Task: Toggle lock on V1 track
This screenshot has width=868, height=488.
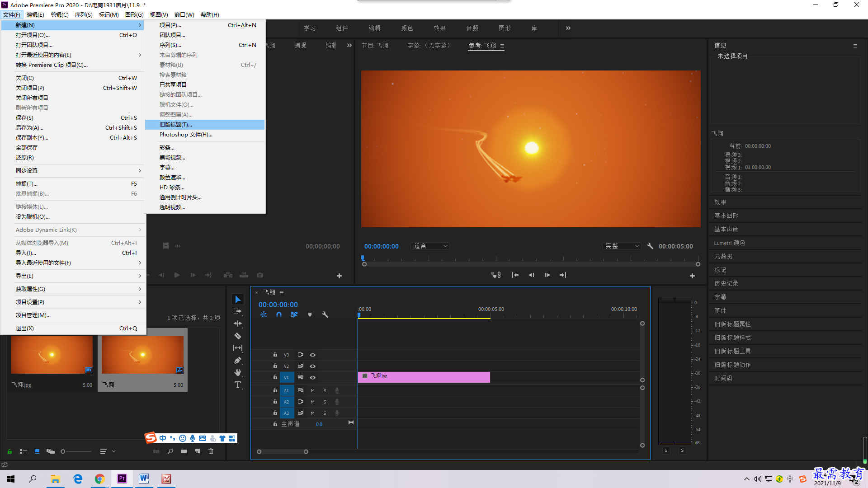Action: 275,377
